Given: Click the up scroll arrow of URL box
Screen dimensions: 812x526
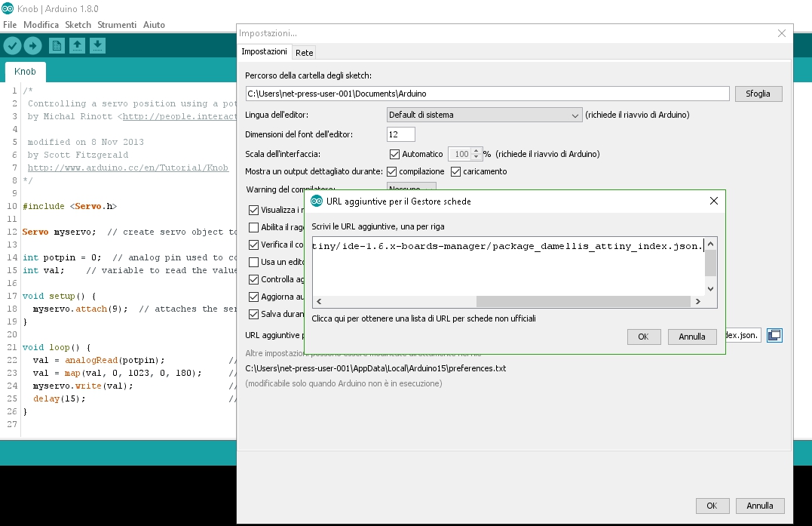Looking at the screenshot, I should coord(710,244).
